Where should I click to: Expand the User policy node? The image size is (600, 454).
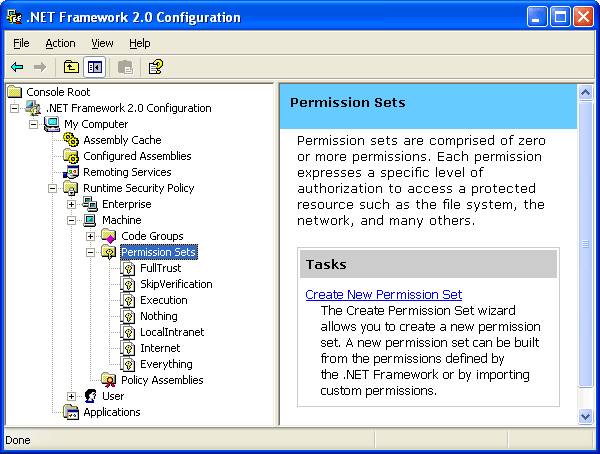[x=72, y=396]
